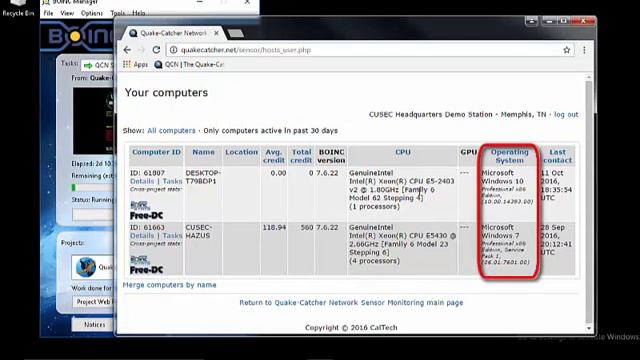Image resolution: width=640 pixels, height=360 pixels.
Task: Open Tasks for computer ID 61807
Action: point(172,181)
